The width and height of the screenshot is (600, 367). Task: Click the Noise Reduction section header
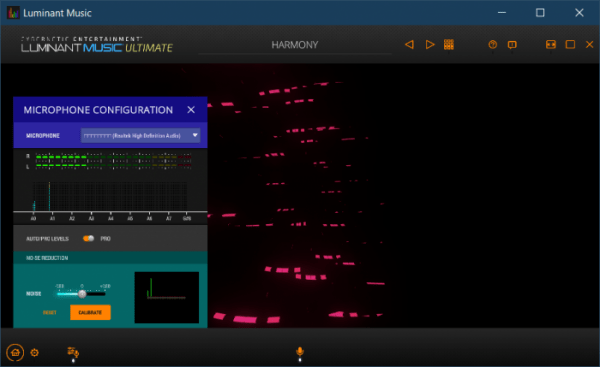point(110,258)
